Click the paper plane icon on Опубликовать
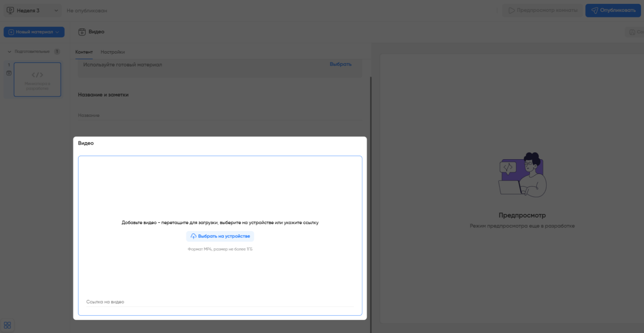 tap(594, 11)
